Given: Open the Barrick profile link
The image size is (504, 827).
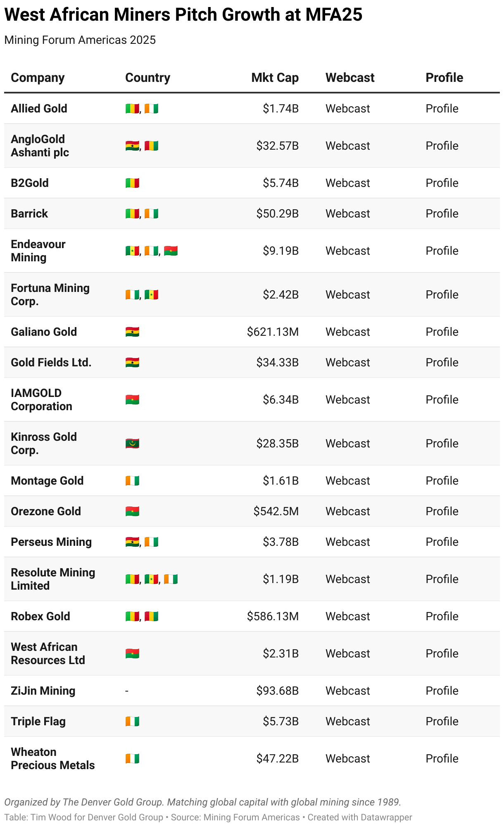Looking at the screenshot, I should coord(442,214).
